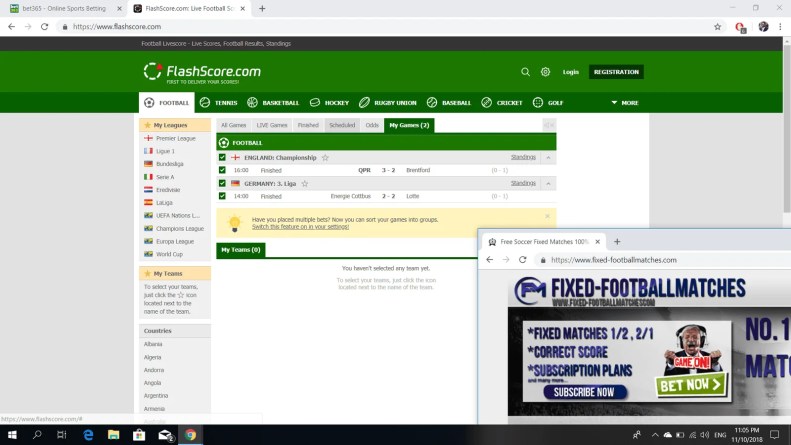Expand the More sports dropdown
Screen dimensions: 791x445
coord(625,102)
